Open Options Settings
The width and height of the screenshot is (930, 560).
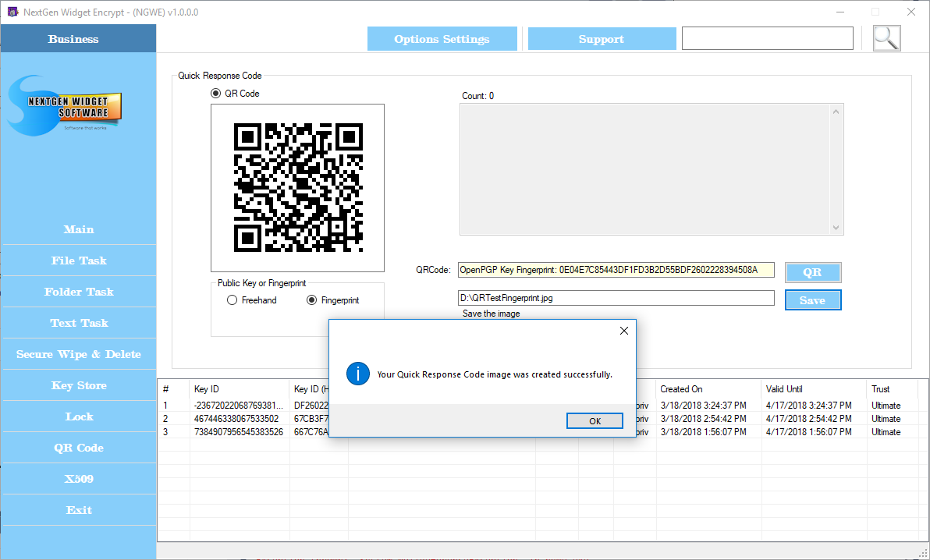442,38
